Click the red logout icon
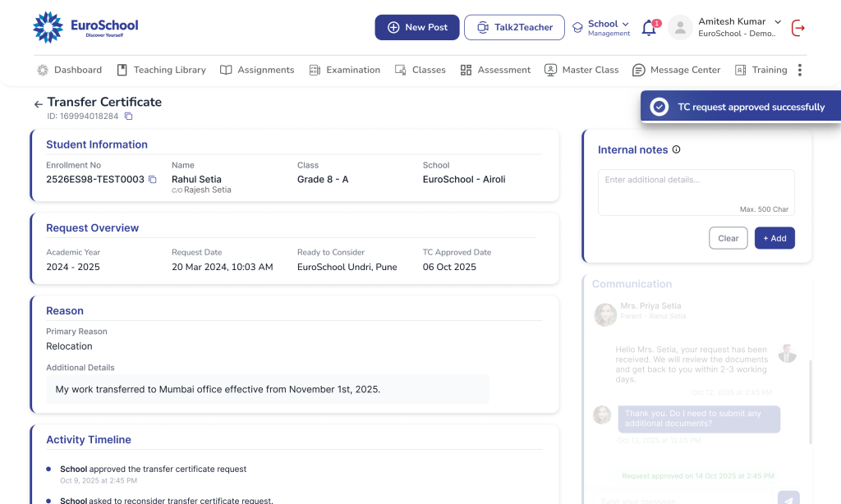841x504 pixels. click(x=797, y=28)
